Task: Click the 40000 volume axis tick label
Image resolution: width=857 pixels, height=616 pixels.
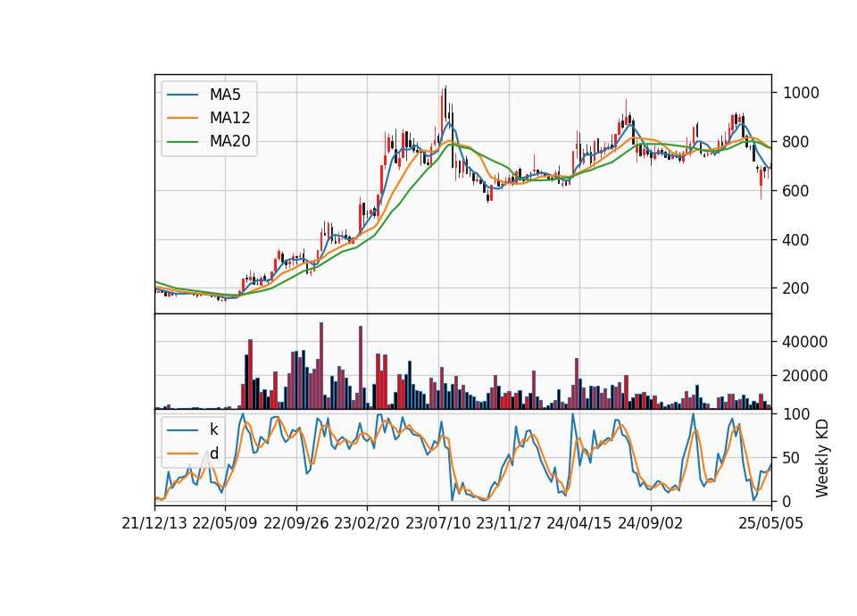Action: [805, 342]
